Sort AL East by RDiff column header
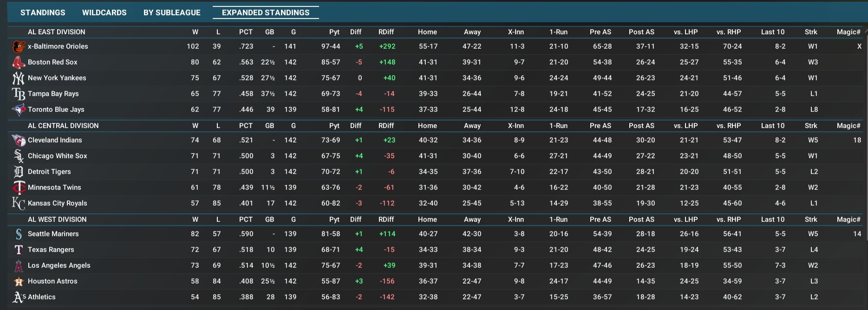The height and width of the screenshot is (310, 868). 386,32
